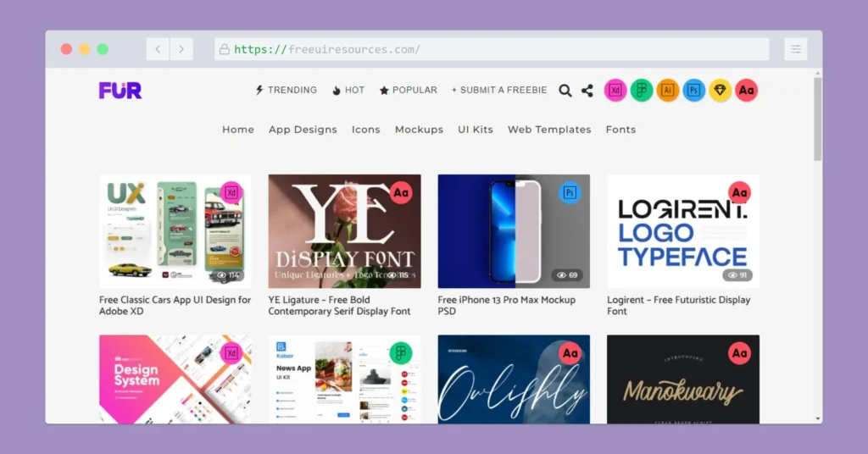The width and height of the screenshot is (868, 454).
Task: Select the orange Illustrator filter icon
Action: click(x=668, y=91)
